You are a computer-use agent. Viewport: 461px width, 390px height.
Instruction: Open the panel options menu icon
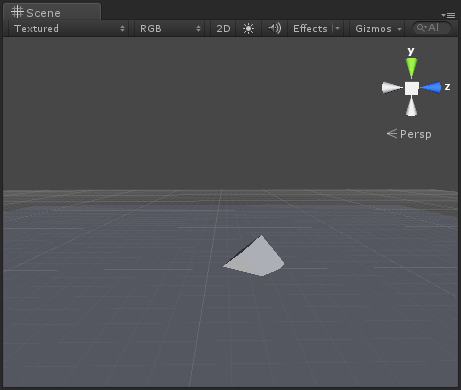(448, 15)
